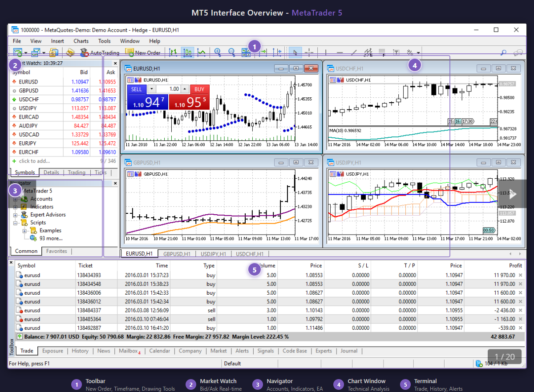Enable AutoTrading
This screenshot has height=392, width=534.
[x=99, y=52]
